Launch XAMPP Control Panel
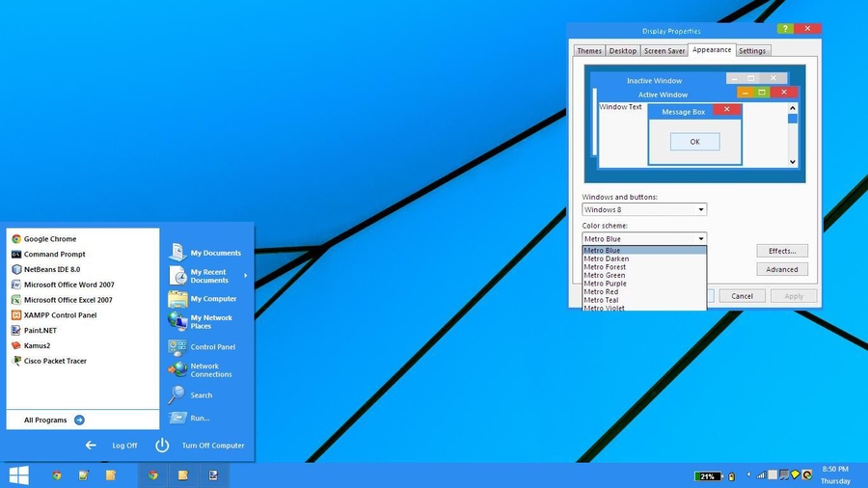 (60, 315)
